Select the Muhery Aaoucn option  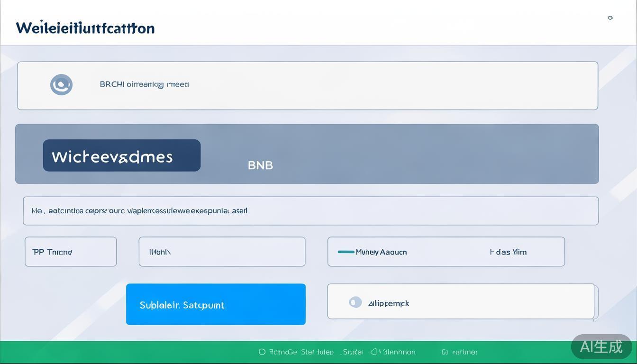(x=381, y=252)
